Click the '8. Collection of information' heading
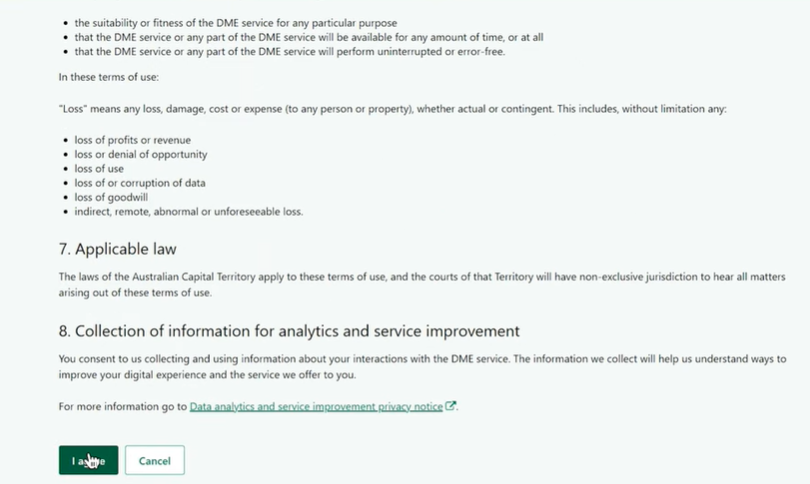 click(289, 331)
